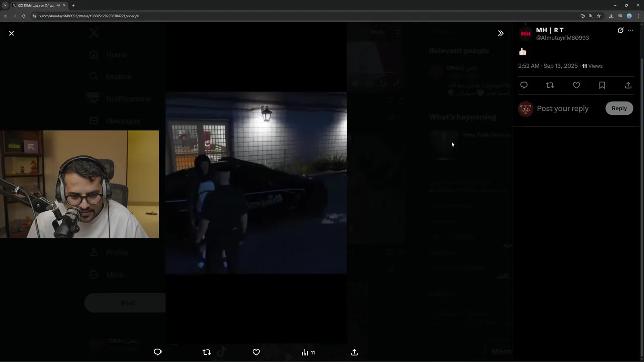Open the page zoom magnifier icon
This screenshot has height=362, width=644.
coord(590,16)
